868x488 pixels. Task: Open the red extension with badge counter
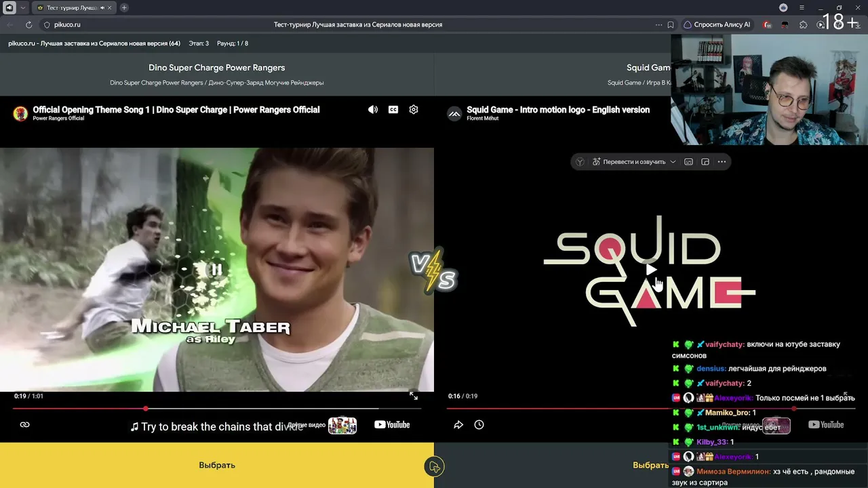click(x=767, y=24)
